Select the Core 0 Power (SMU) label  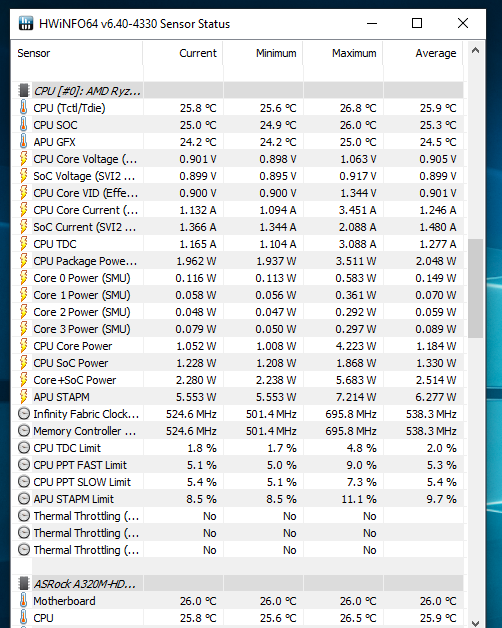pyautogui.click(x=82, y=278)
